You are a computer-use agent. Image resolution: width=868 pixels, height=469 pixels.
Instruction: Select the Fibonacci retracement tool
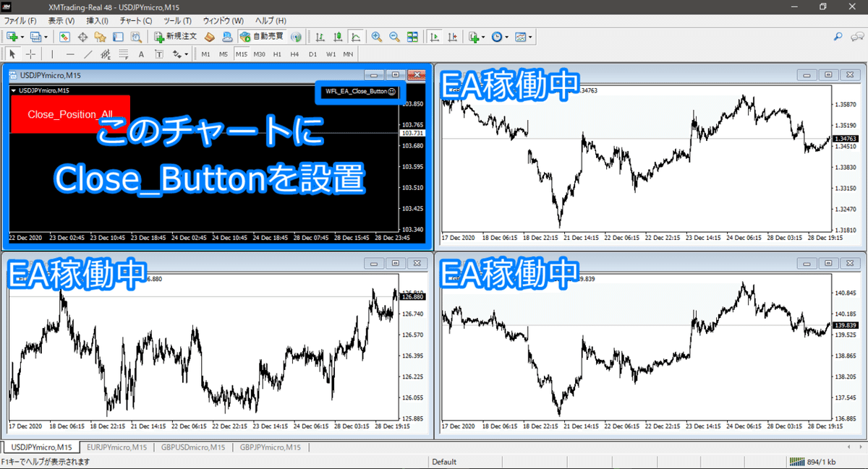124,53
